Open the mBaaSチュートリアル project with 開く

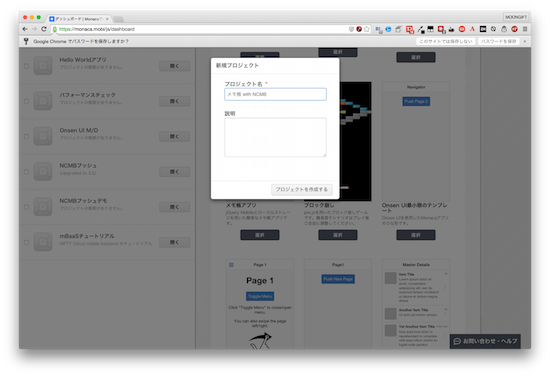(x=174, y=242)
